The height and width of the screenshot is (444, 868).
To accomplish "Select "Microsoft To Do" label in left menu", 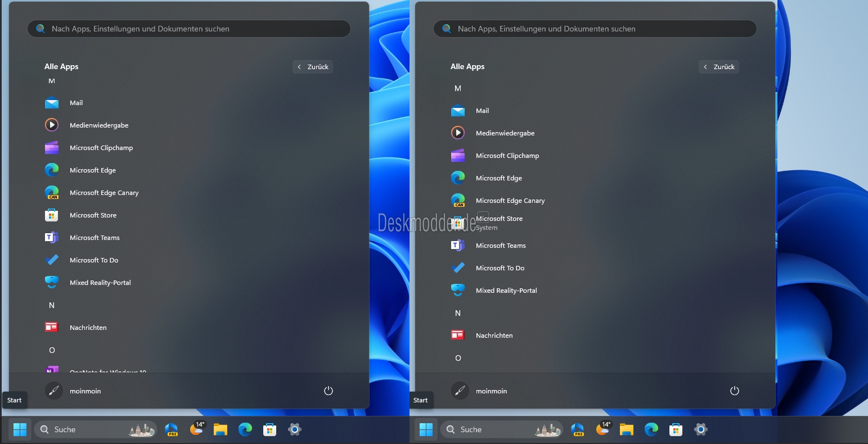I will click(x=94, y=260).
